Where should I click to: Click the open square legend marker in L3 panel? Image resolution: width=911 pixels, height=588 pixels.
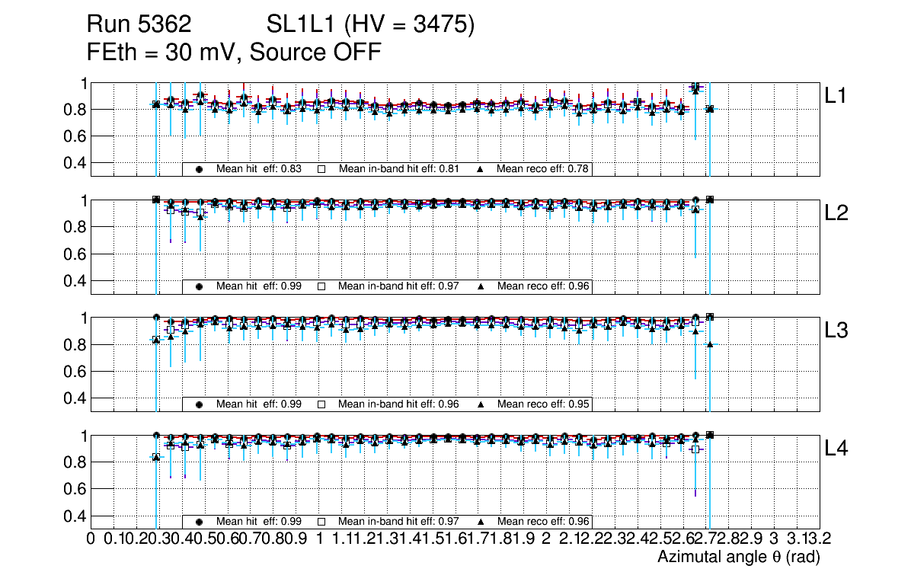pos(321,404)
